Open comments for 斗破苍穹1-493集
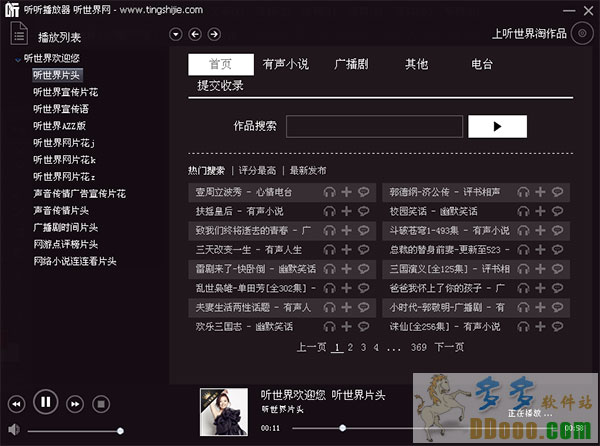 coord(558,230)
